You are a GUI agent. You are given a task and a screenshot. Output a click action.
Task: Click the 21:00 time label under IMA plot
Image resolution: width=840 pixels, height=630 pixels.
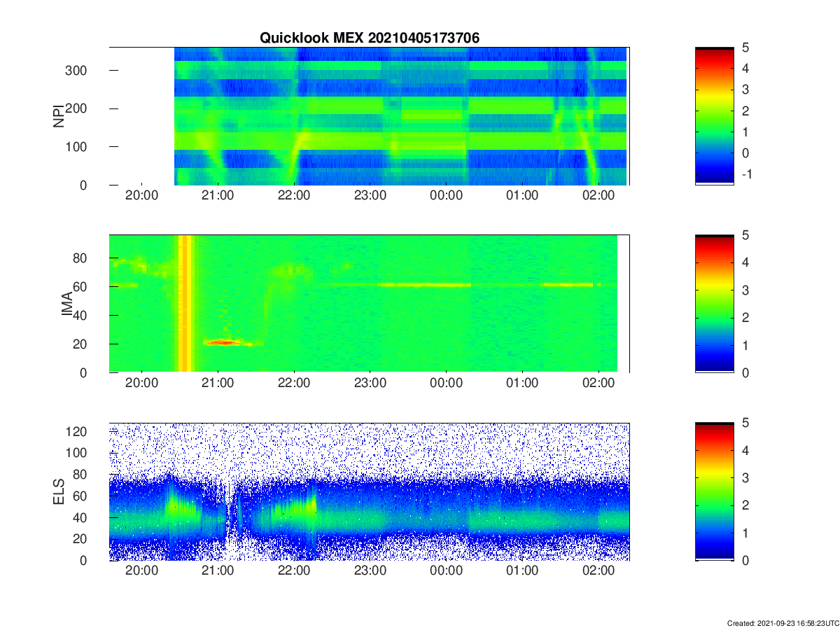click(218, 383)
